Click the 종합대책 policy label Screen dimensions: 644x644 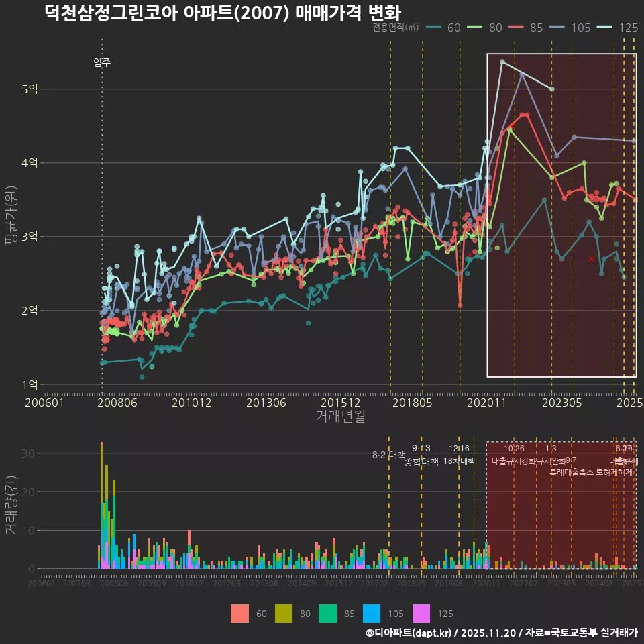(x=421, y=461)
